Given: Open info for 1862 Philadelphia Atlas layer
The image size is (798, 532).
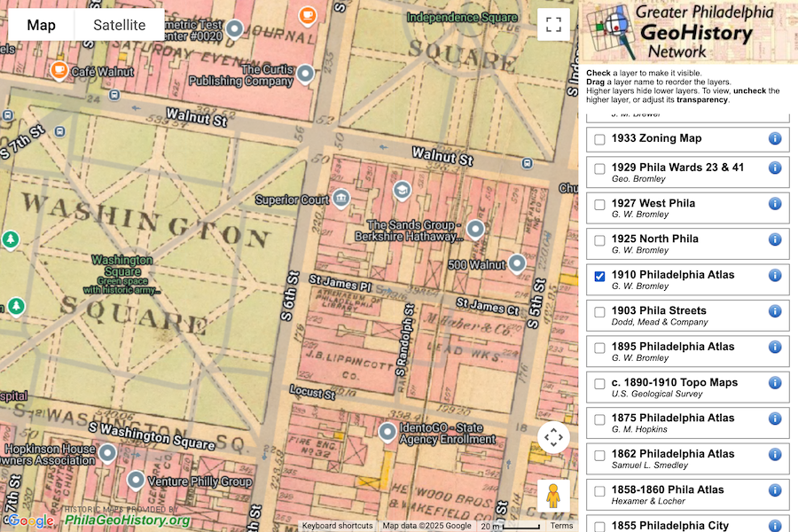Looking at the screenshot, I should 774,455.
